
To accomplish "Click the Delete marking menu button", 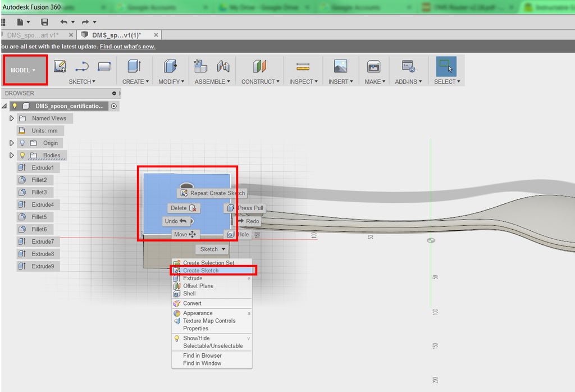I will [184, 208].
